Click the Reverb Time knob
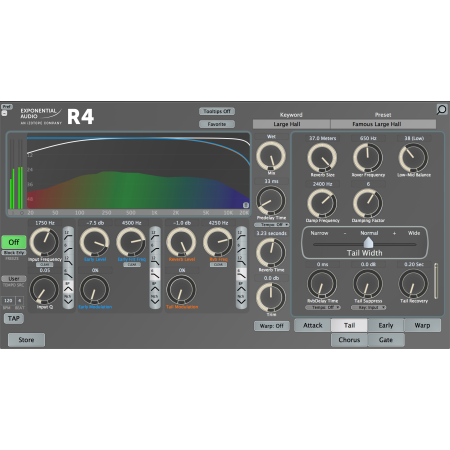Image resolution: width=450 pixels, height=450 pixels. [x=271, y=252]
